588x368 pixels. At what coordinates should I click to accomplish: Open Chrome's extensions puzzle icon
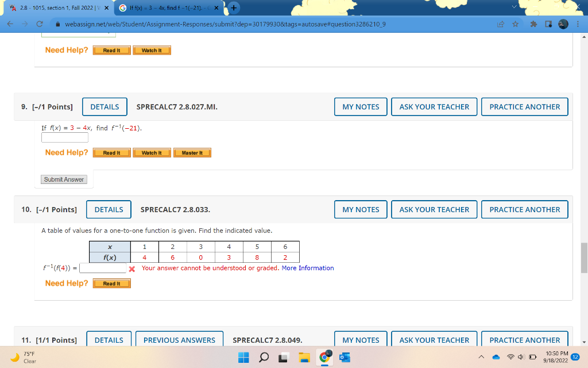click(x=533, y=23)
